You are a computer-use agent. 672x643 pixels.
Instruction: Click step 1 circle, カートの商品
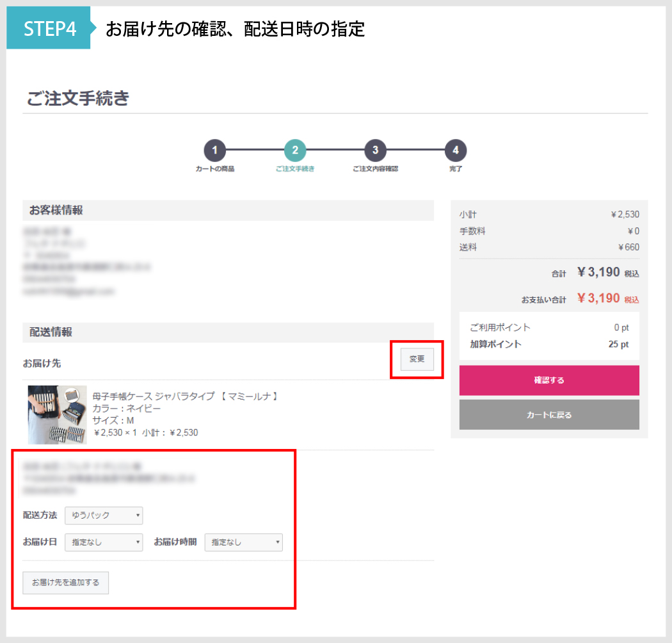pyautogui.click(x=215, y=151)
